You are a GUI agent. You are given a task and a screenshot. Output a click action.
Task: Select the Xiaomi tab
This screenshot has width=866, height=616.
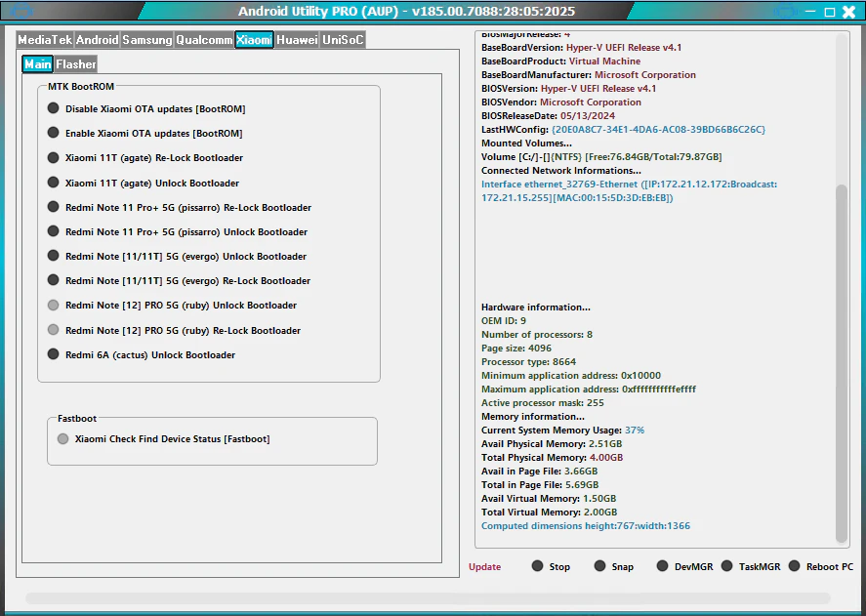coord(254,40)
